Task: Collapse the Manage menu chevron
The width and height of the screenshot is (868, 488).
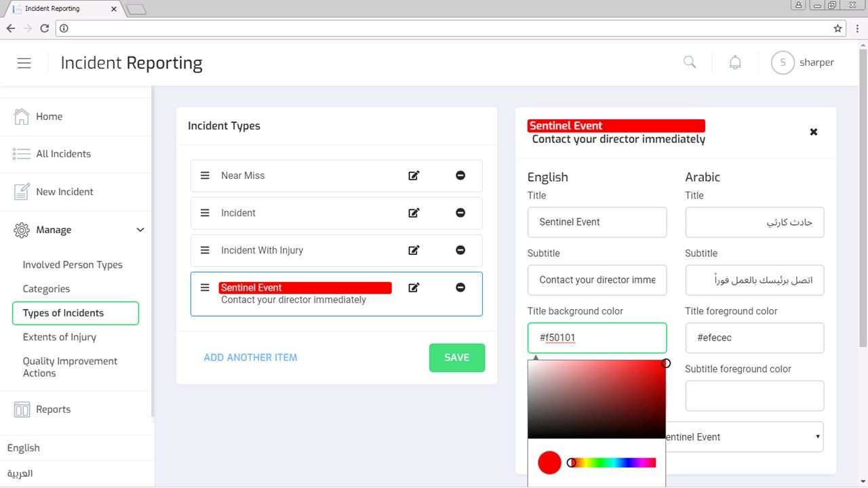Action: point(140,230)
